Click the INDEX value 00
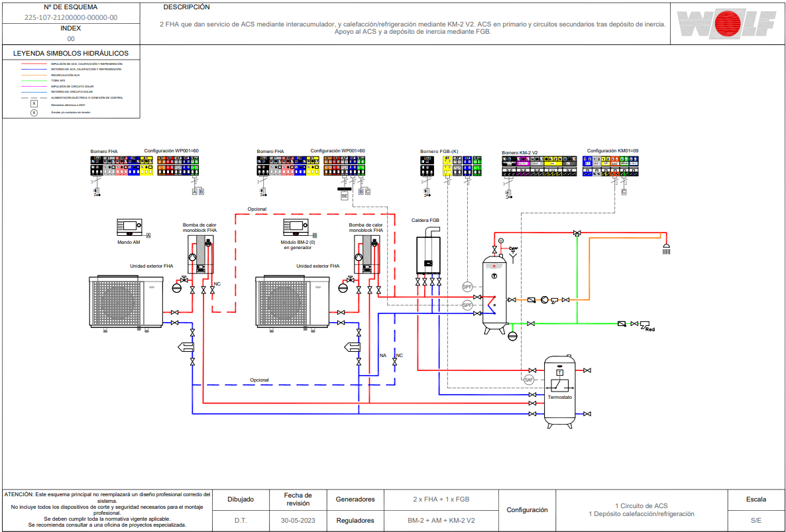Screen dimensions: 786x532 point(71,39)
